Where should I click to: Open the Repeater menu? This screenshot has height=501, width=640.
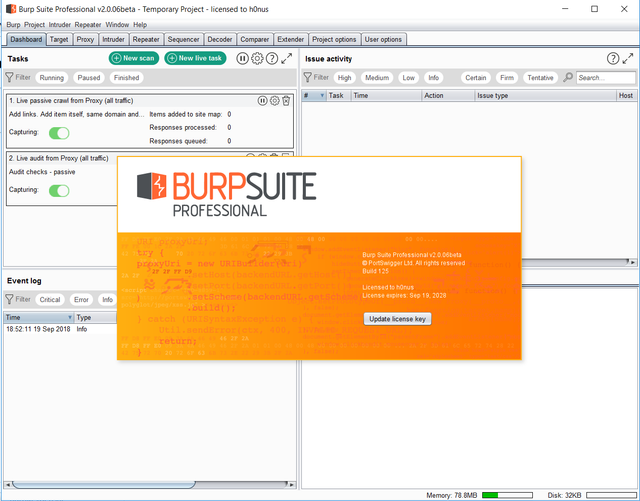(x=88, y=24)
